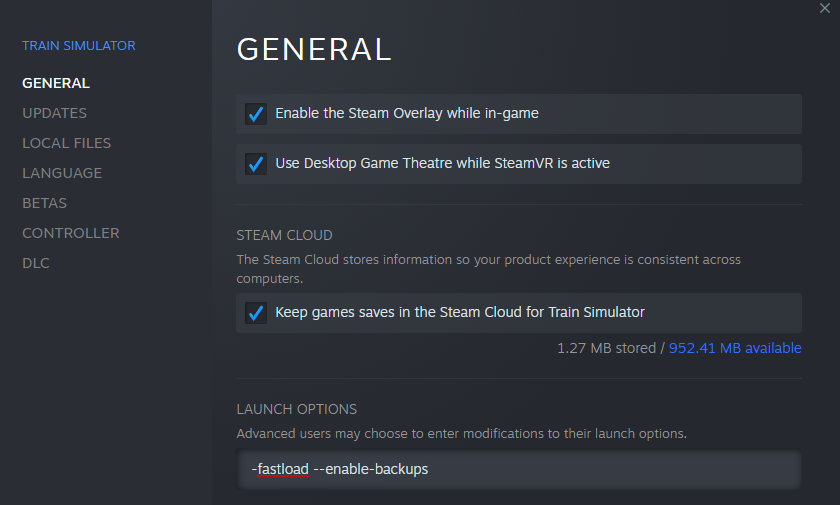Switch to the LOCAL FILES section

coord(66,143)
